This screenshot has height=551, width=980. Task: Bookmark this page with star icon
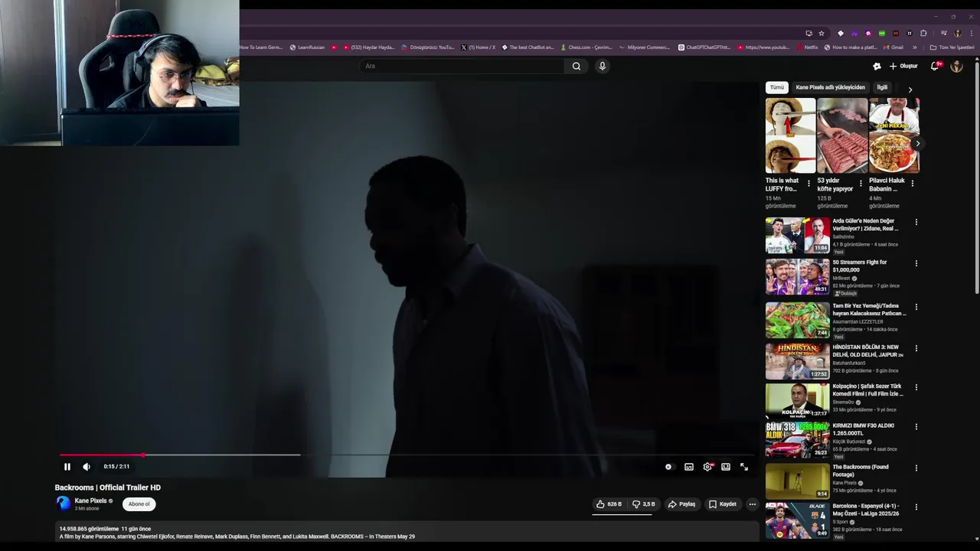click(822, 33)
